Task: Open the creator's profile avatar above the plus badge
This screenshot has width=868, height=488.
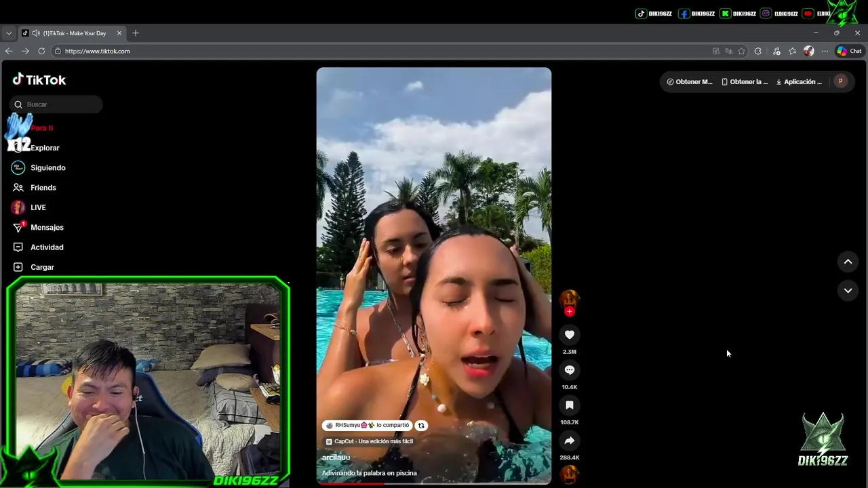Action: pyautogui.click(x=569, y=298)
